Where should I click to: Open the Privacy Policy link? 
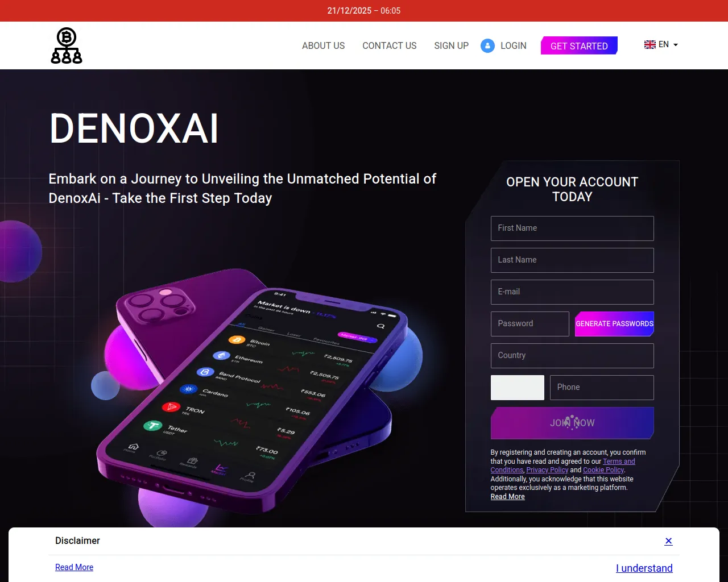tap(547, 470)
